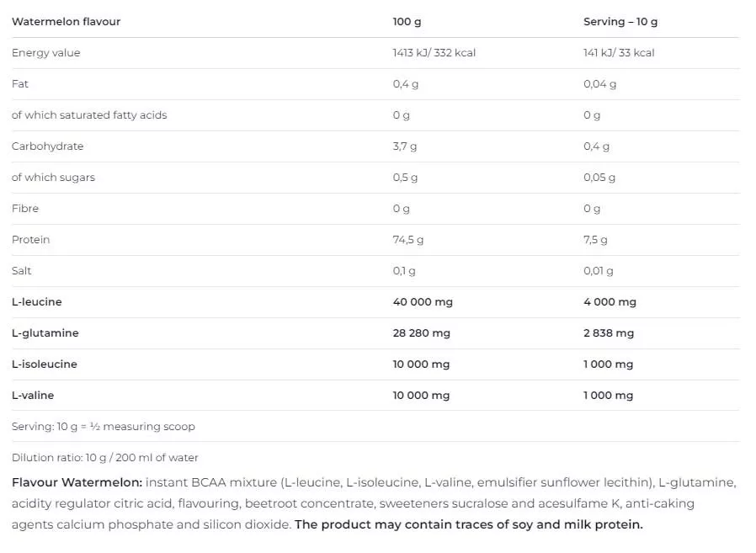The height and width of the screenshot is (553, 756).
Task: Click the "28 280 mg" L-glutamine value
Action: click(422, 333)
